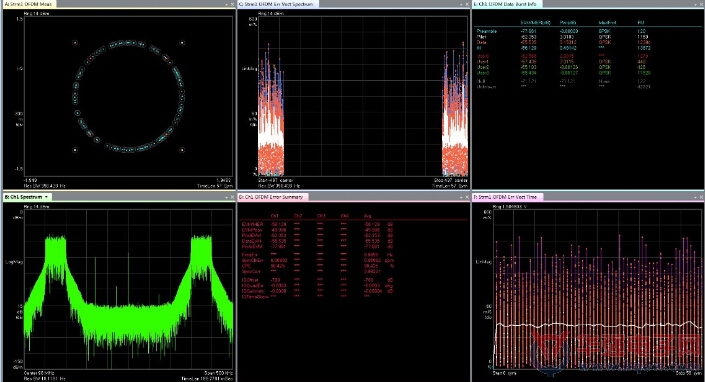
Task: Click the Center 60 MHz label under spectrum
Action: [39, 373]
